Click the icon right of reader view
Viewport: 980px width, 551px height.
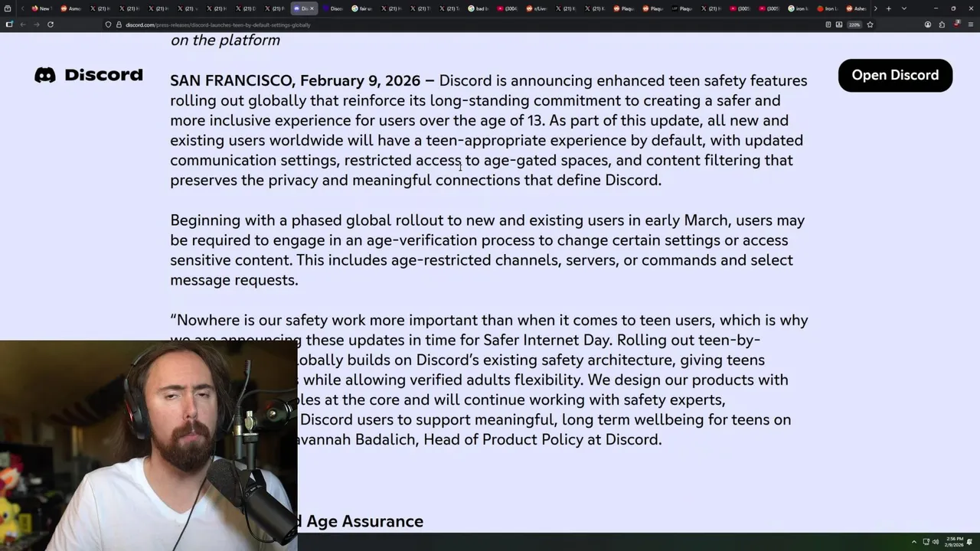tap(839, 24)
